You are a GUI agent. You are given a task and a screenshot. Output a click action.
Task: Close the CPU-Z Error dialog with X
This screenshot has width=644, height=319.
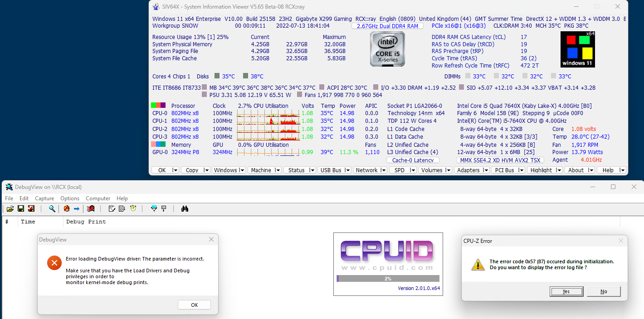621,241
